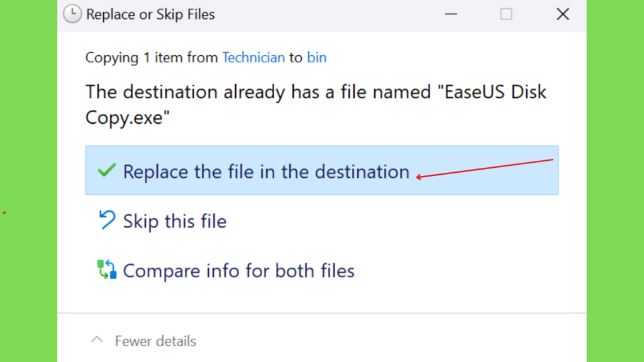This screenshot has width=644, height=362.
Task: Open the bin destination folder link
Action: [x=317, y=57]
